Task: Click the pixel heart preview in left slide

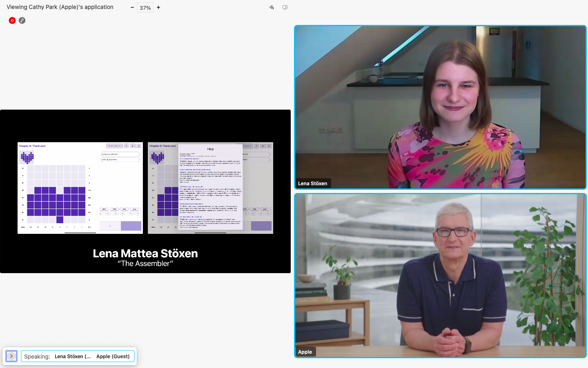Action: 27,157
